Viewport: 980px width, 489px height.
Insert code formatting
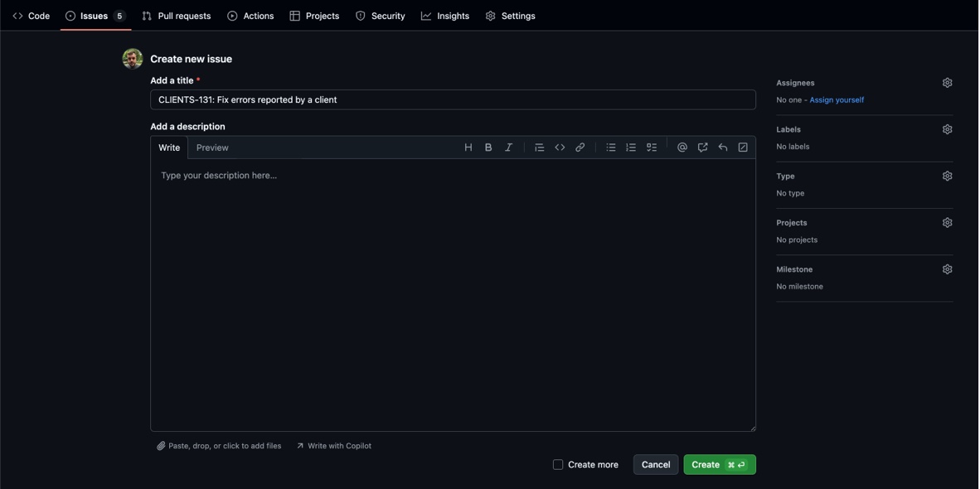[560, 148]
